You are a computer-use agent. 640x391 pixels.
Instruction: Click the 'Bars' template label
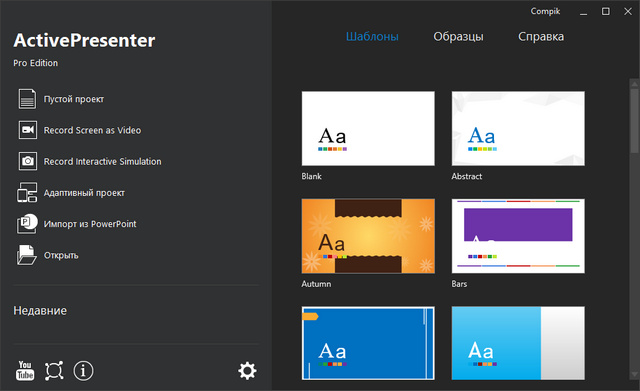(459, 284)
